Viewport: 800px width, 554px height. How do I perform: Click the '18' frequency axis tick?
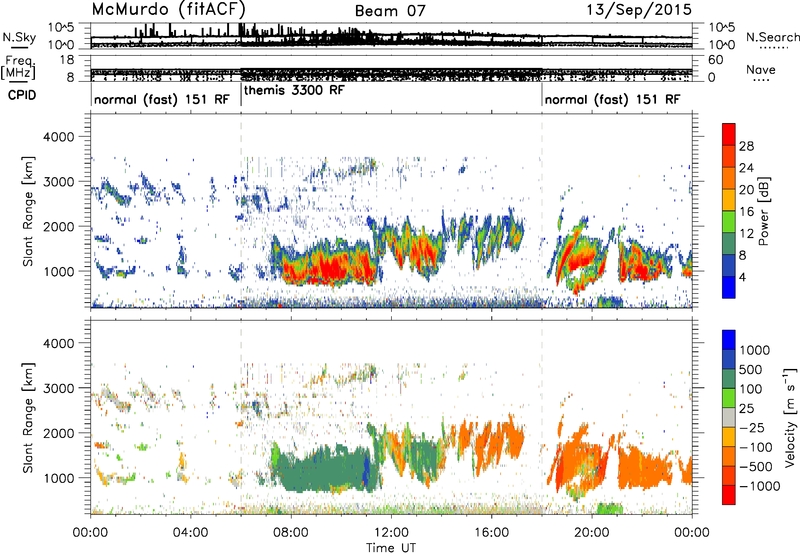(67, 60)
